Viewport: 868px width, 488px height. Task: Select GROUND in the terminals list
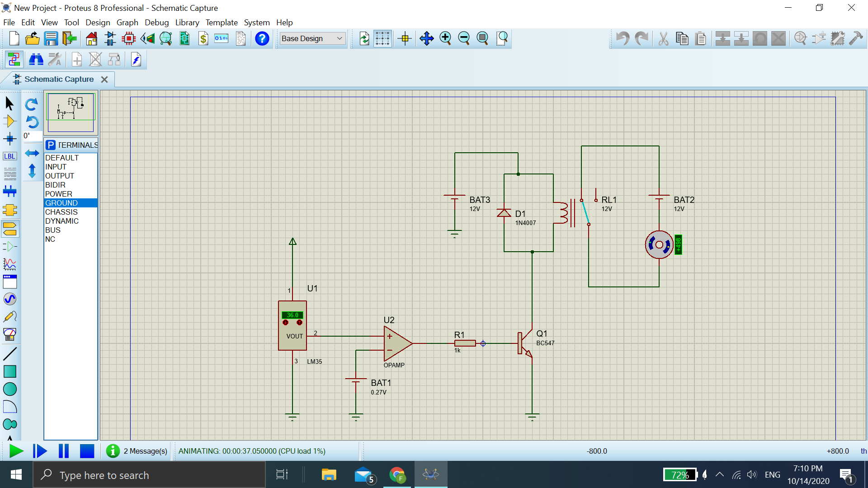point(61,203)
